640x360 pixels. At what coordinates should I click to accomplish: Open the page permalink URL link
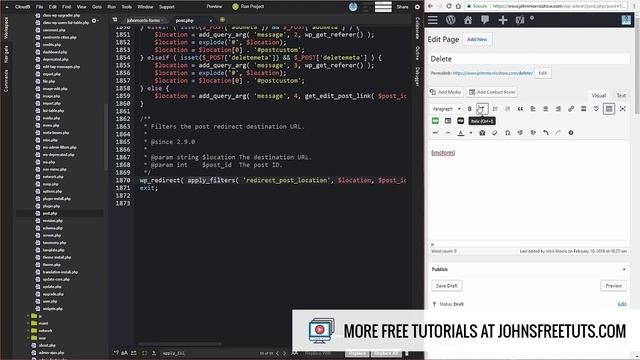click(492, 73)
